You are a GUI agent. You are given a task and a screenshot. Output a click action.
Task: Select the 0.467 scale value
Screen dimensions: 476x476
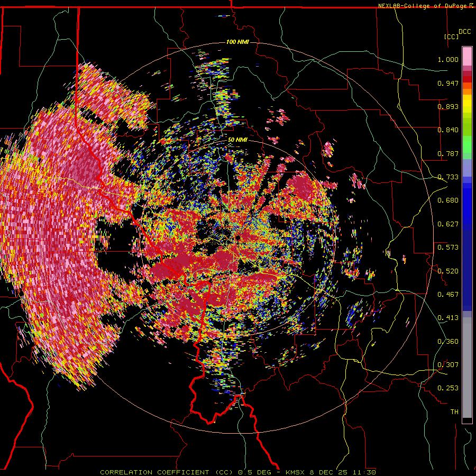pyautogui.click(x=448, y=295)
